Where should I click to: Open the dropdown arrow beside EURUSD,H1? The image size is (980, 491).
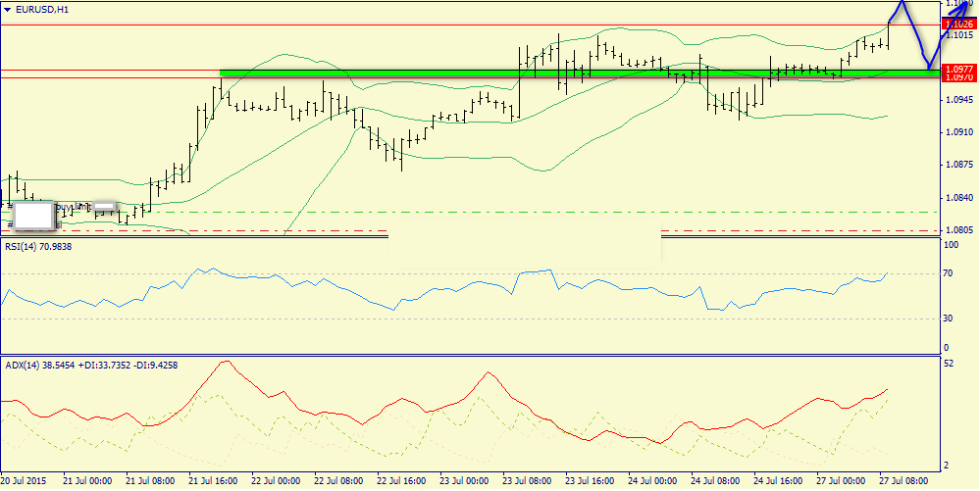point(7,9)
